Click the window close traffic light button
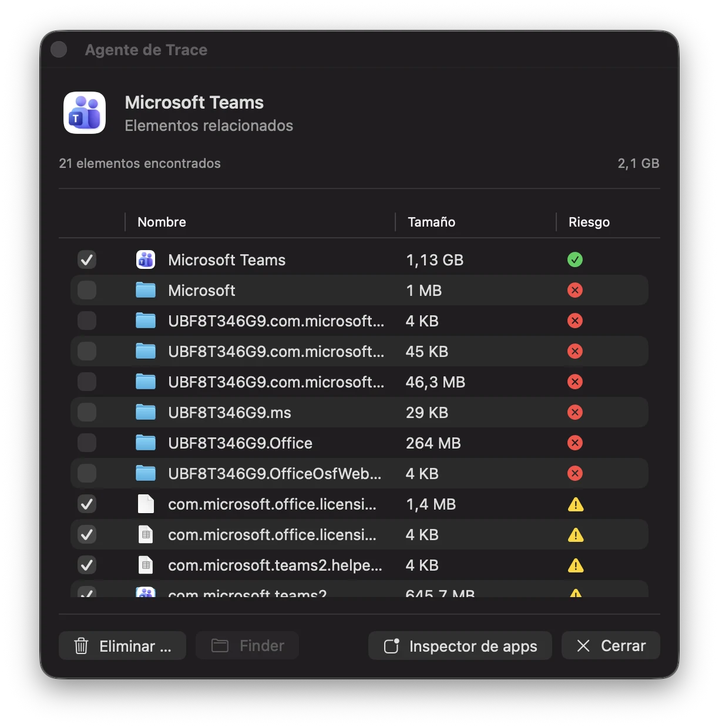 click(59, 49)
